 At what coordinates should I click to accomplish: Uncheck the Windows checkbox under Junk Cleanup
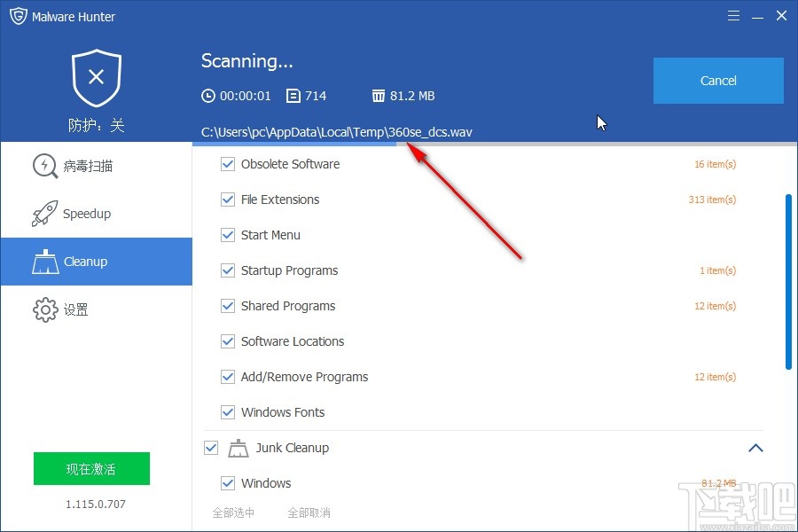click(228, 482)
